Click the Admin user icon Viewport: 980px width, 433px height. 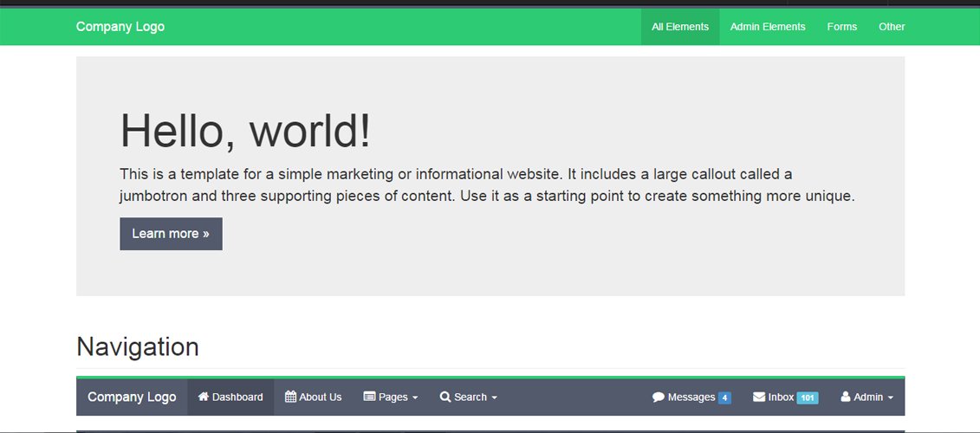(x=846, y=397)
